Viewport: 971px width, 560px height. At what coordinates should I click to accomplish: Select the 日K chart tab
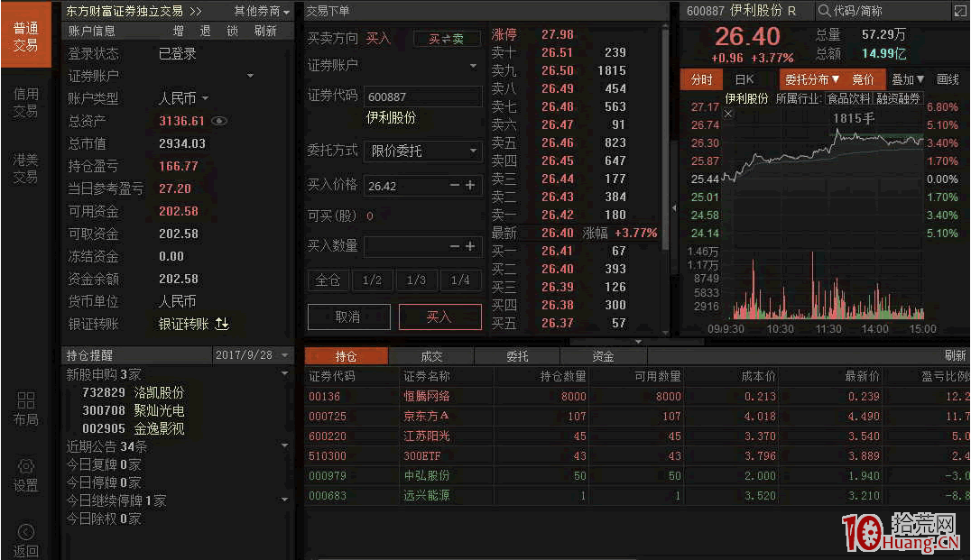click(744, 80)
